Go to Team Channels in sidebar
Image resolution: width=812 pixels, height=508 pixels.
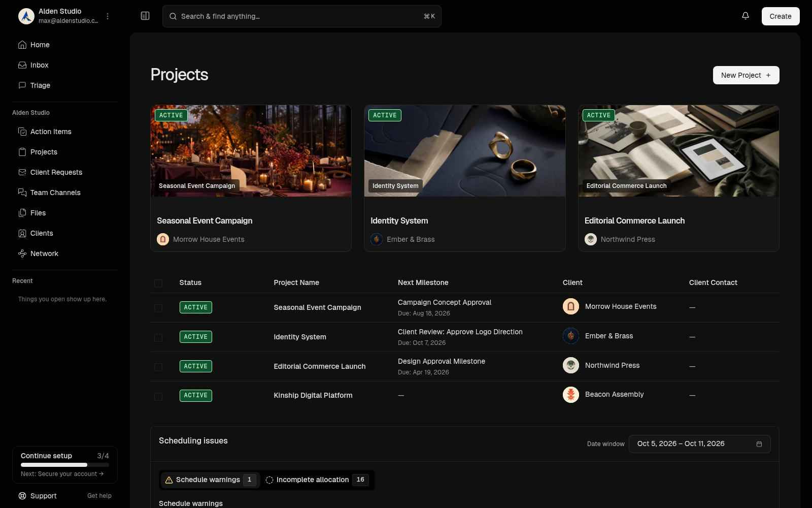[x=65, y=193]
